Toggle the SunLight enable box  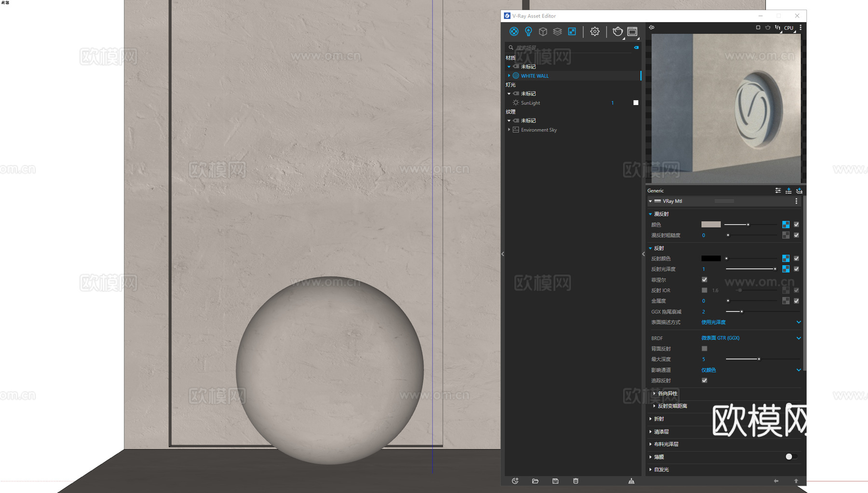tap(636, 103)
